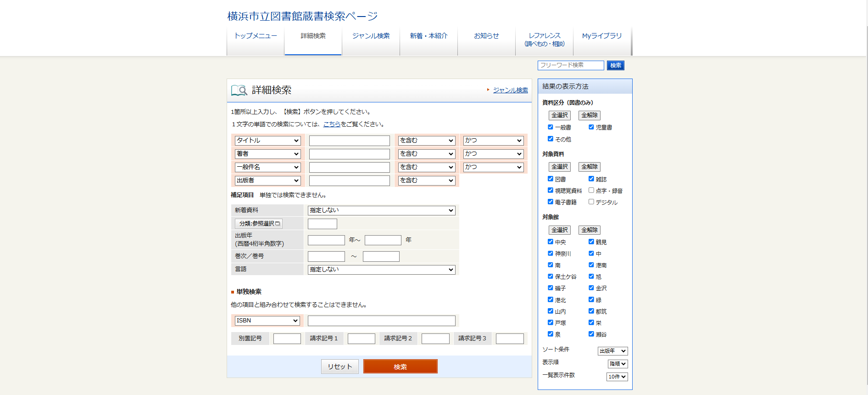Toggle the その他 checkbox
The width and height of the screenshot is (868, 395).
pyautogui.click(x=551, y=139)
